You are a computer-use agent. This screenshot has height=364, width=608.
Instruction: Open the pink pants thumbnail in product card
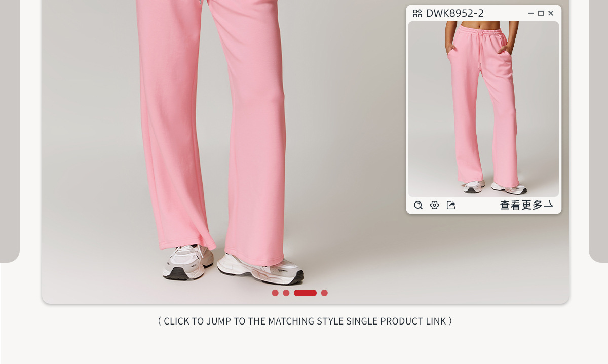click(483, 109)
